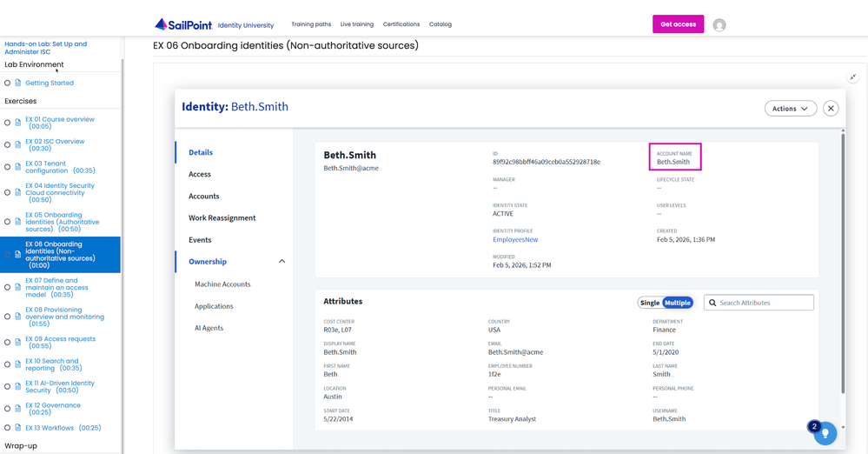Open EX 08 Provisioning overview and monitoring lesson
Image resolution: width=868 pixels, height=454 pixels.
pyautogui.click(x=65, y=317)
